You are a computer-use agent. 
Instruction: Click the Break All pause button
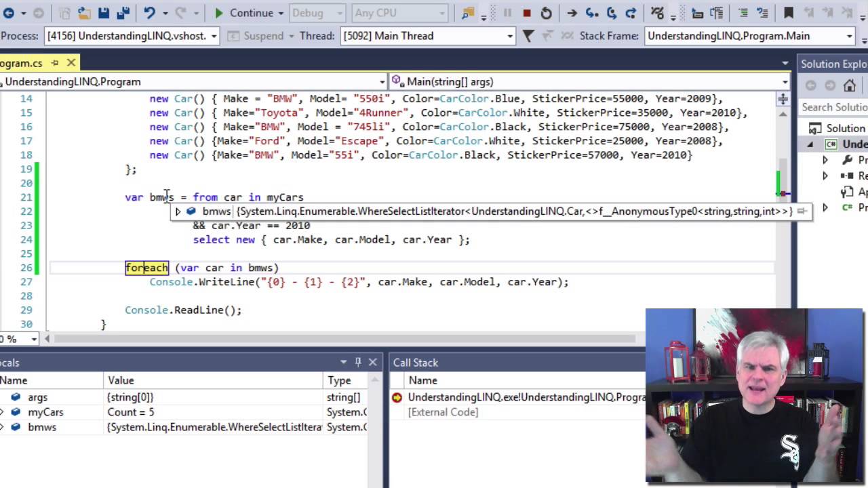(x=507, y=13)
